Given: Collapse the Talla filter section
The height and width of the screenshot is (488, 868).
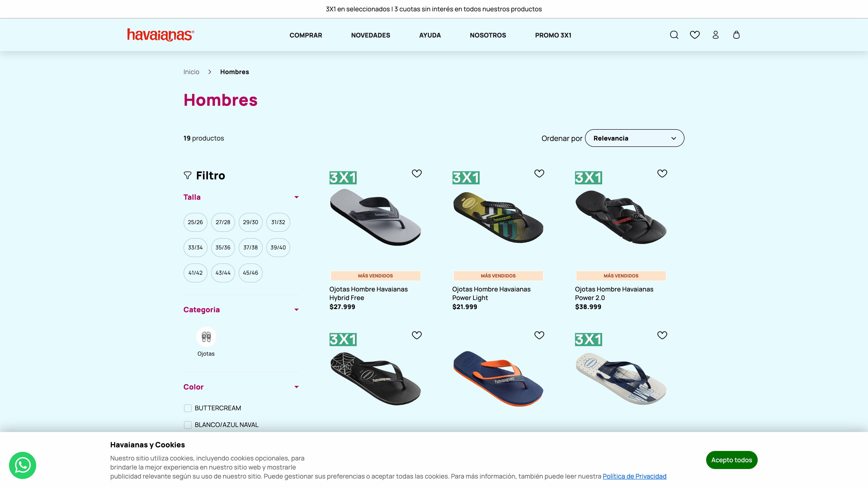Looking at the screenshot, I should coord(297,197).
